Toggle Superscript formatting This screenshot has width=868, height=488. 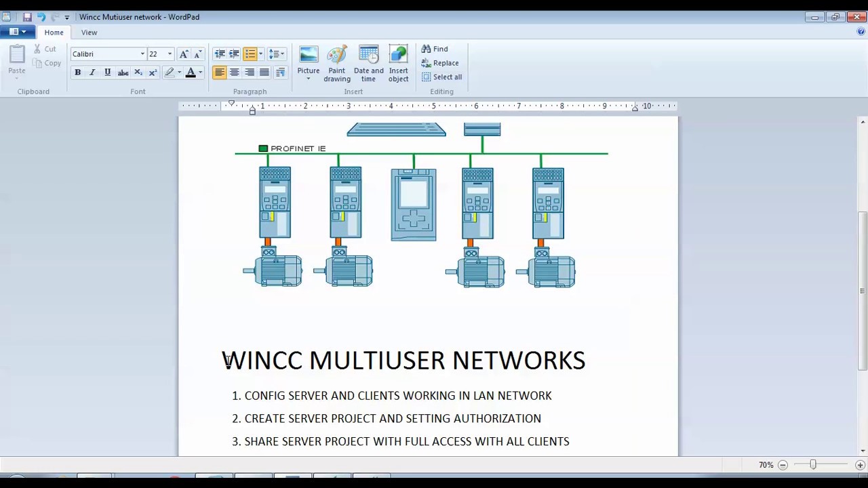[153, 73]
